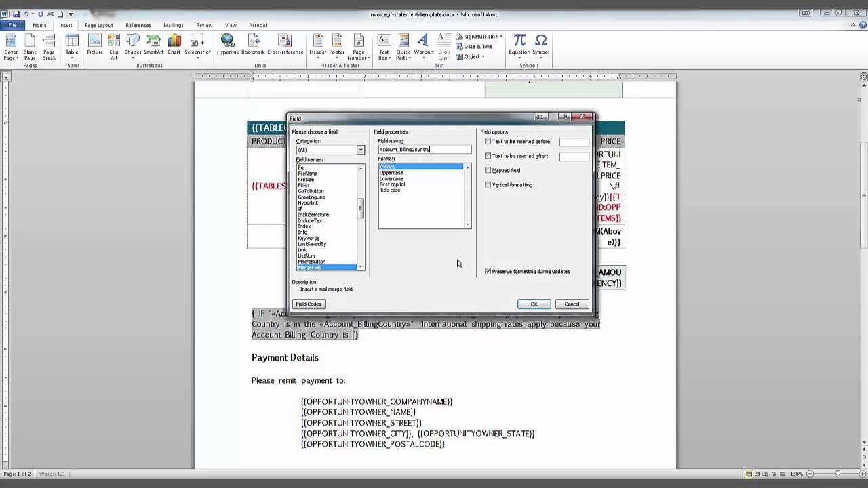Enable Text to be inserted before checkbox
Screen dimensions: 868x488
pos(488,142)
